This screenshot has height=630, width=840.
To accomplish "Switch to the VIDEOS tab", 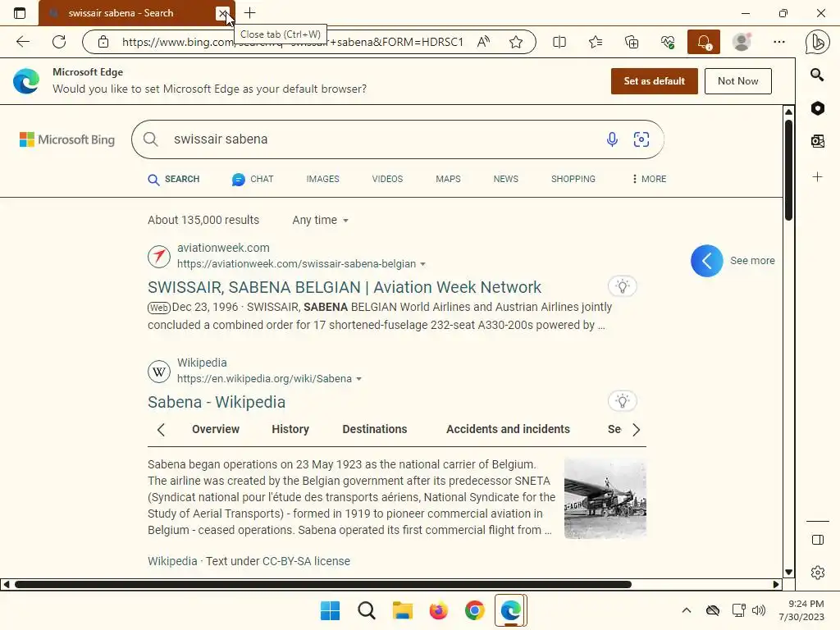I will tap(387, 179).
